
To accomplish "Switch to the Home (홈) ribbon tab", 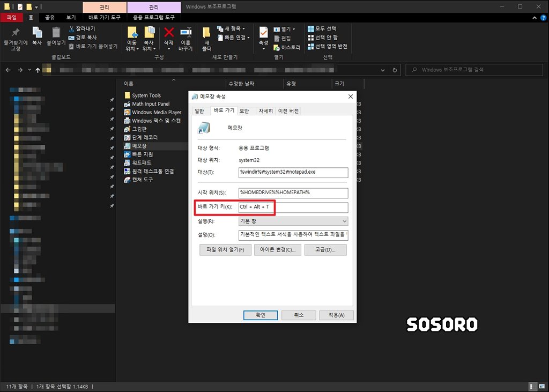I will pyautogui.click(x=31, y=17).
